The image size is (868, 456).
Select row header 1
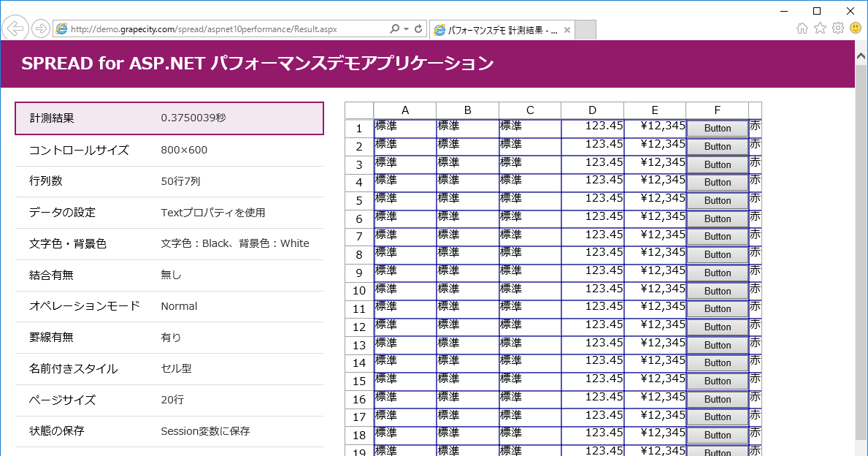(x=359, y=129)
